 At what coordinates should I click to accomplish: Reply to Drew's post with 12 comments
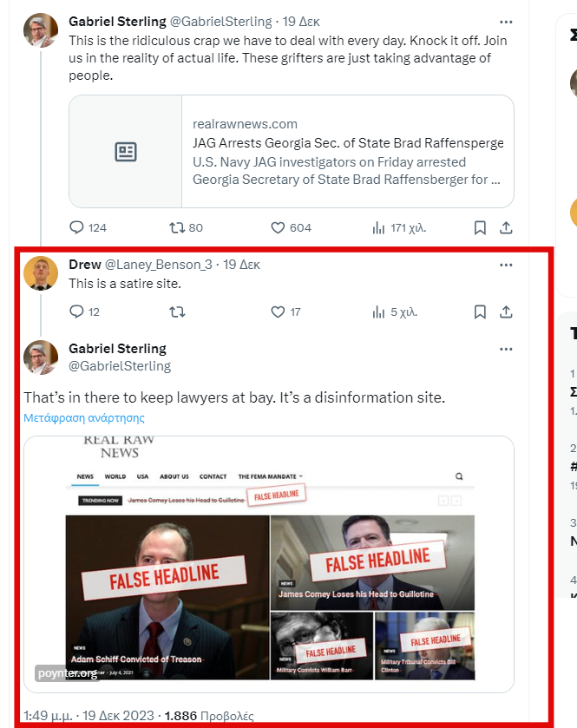point(84,312)
